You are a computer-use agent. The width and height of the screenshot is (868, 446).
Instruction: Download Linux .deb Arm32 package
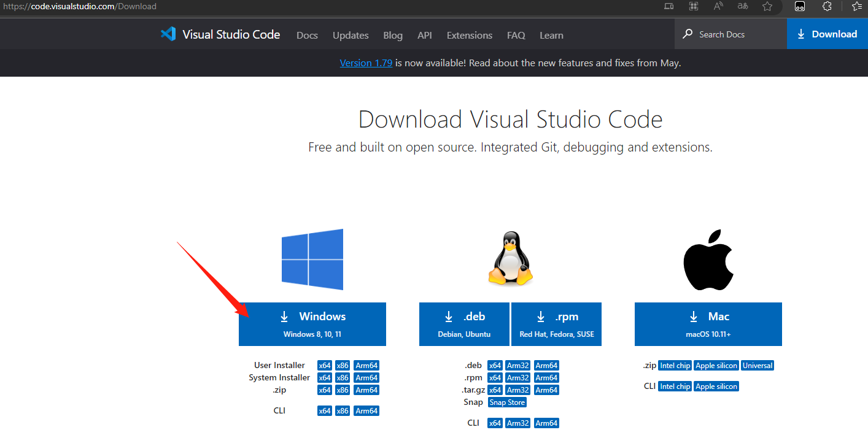[518, 366]
